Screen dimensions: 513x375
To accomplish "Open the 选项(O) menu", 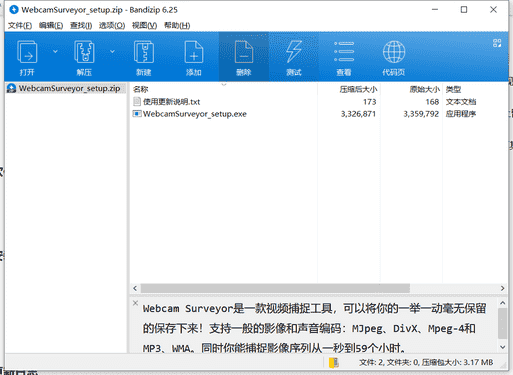I will click(x=112, y=25).
